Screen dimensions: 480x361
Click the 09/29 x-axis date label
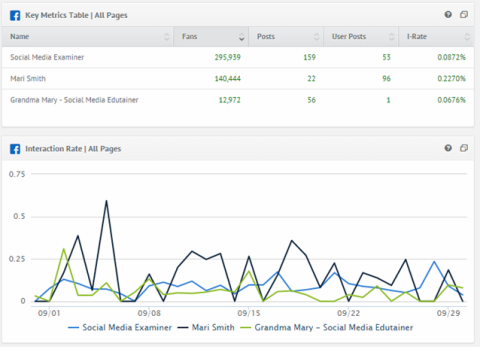tap(448, 313)
